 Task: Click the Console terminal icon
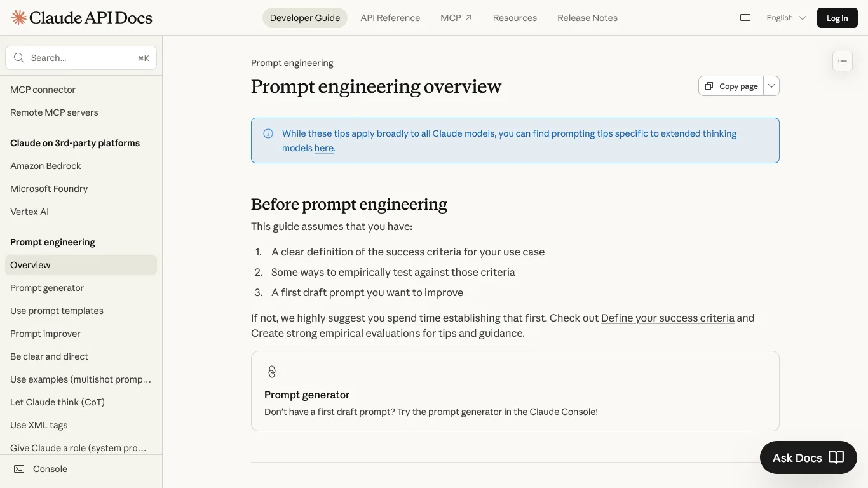(x=19, y=469)
